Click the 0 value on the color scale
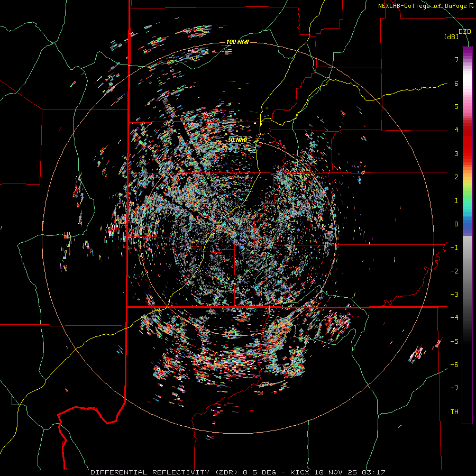 tap(456, 224)
